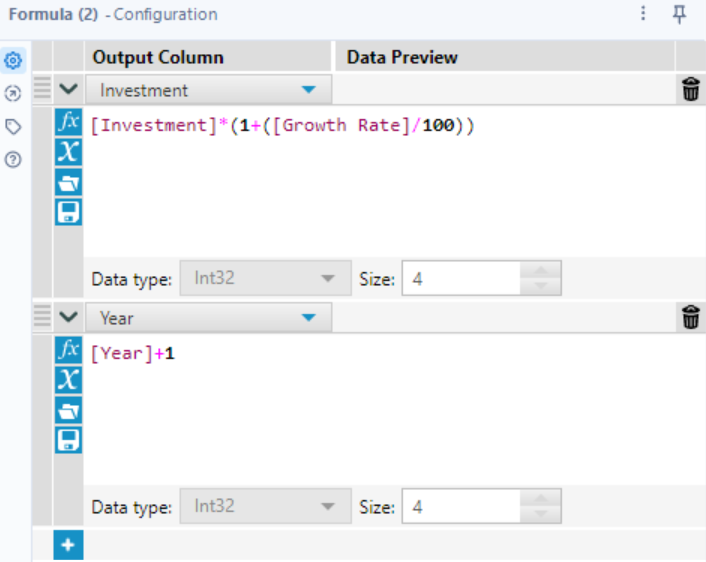The width and height of the screenshot is (706, 562).
Task: Open the Help question mark icon
Action: tap(13, 159)
